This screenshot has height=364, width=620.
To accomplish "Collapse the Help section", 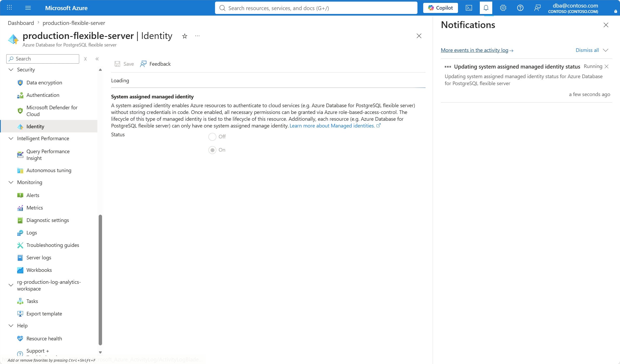I will [11, 326].
